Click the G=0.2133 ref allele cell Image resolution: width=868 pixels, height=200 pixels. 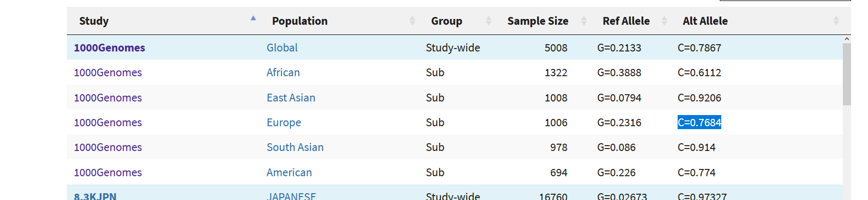click(619, 48)
